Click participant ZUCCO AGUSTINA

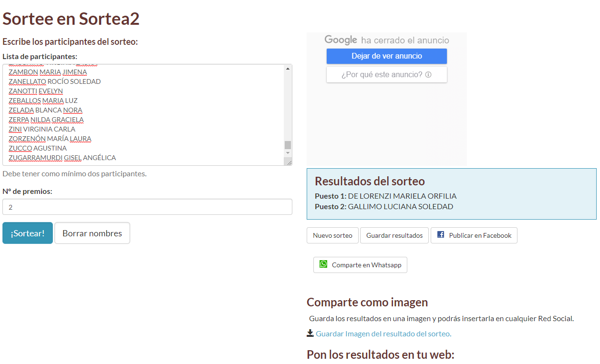pos(38,148)
